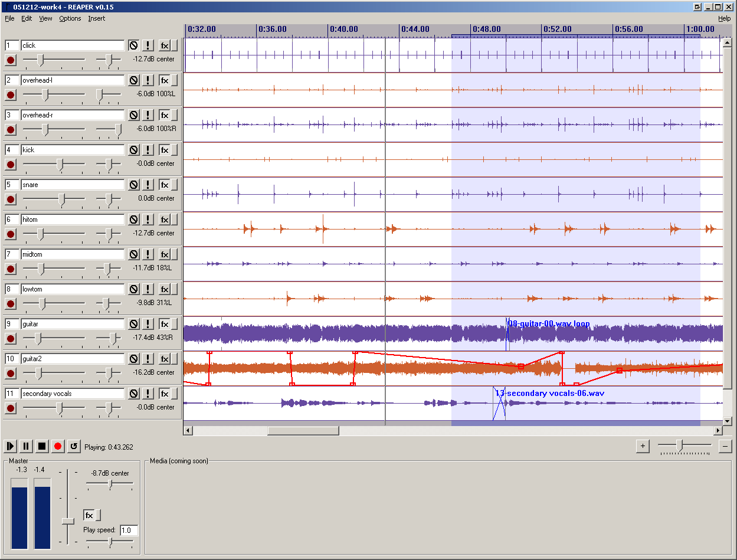Click the guitar2 track name field
Image resolution: width=737 pixels, height=560 pixels.
point(73,359)
